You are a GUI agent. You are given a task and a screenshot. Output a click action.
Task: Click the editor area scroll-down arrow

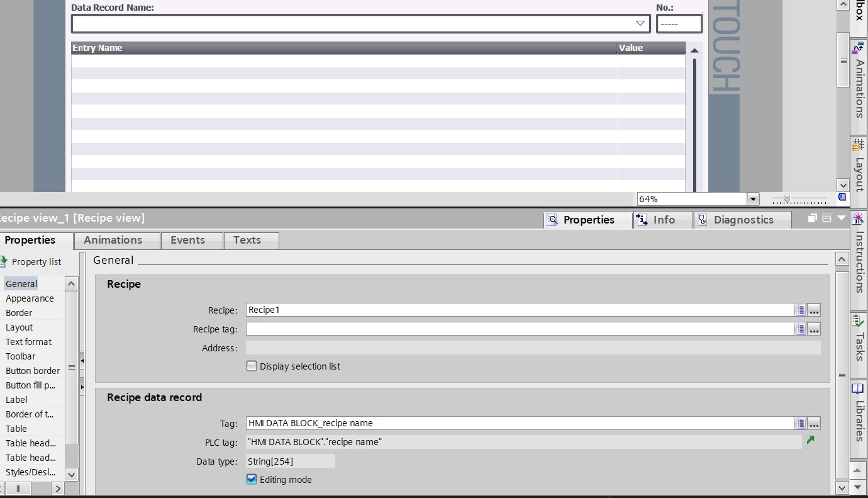click(843, 185)
